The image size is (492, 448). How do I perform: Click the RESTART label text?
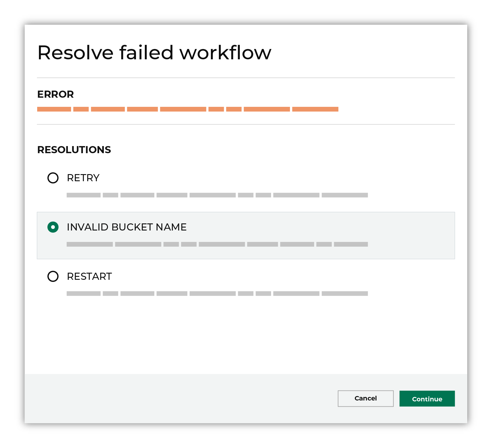[x=89, y=277]
